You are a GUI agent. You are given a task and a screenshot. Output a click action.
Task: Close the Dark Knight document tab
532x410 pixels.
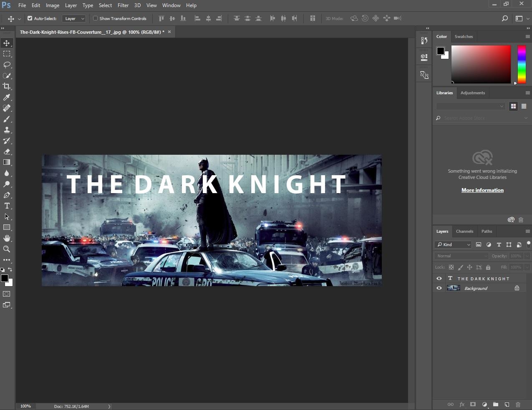pos(169,32)
